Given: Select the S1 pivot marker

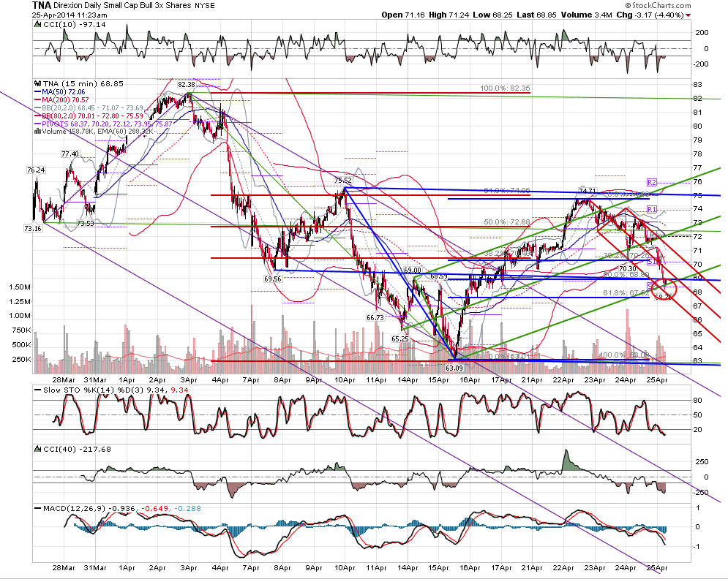Looking at the screenshot, I should (653, 262).
